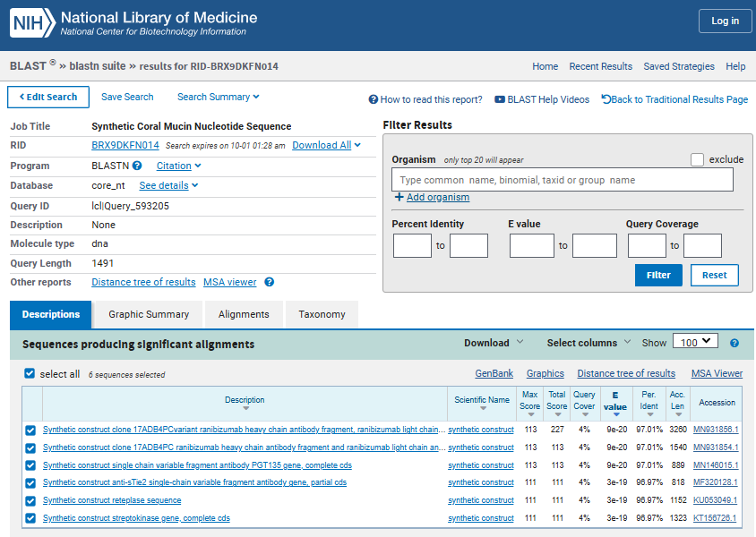Image resolution: width=756 pixels, height=537 pixels.
Task: Uncheck the reteplase sequence row checkbox
Action: coord(30,501)
